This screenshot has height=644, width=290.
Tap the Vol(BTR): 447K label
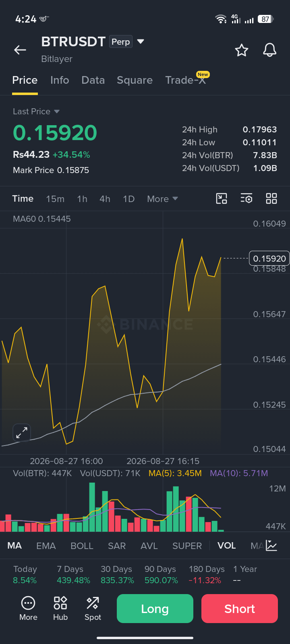42,473
